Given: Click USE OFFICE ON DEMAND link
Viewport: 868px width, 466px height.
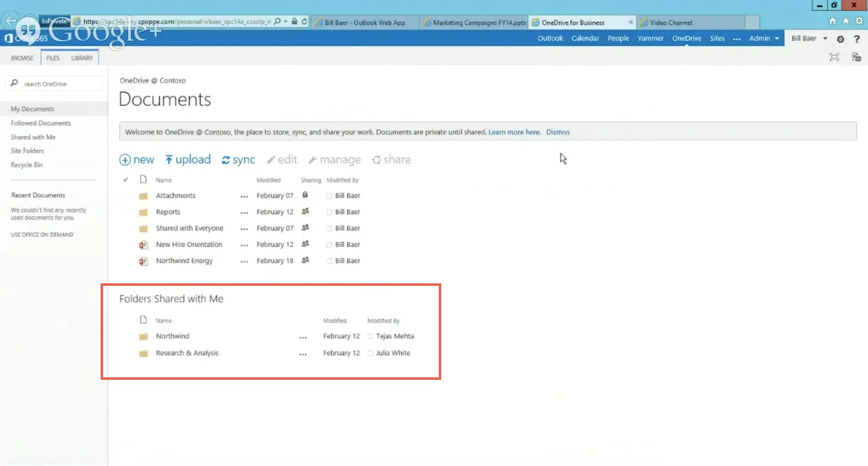Looking at the screenshot, I should (42, 235).
